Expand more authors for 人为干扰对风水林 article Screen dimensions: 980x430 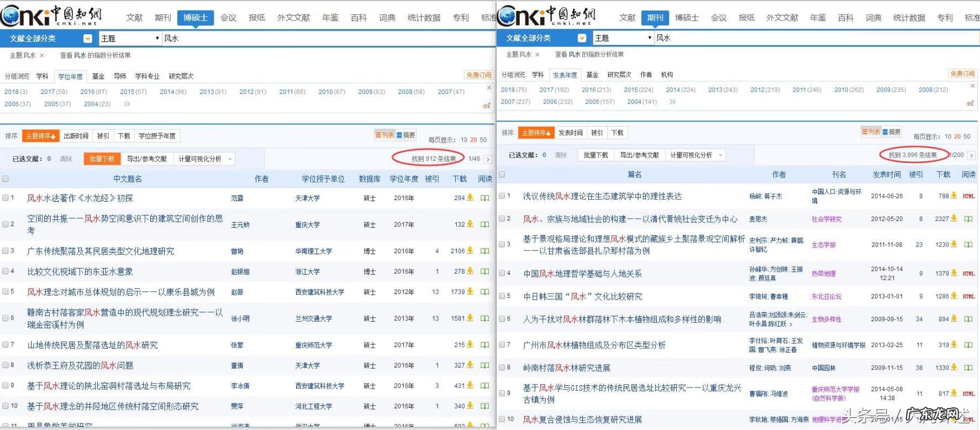click(791, 324)
